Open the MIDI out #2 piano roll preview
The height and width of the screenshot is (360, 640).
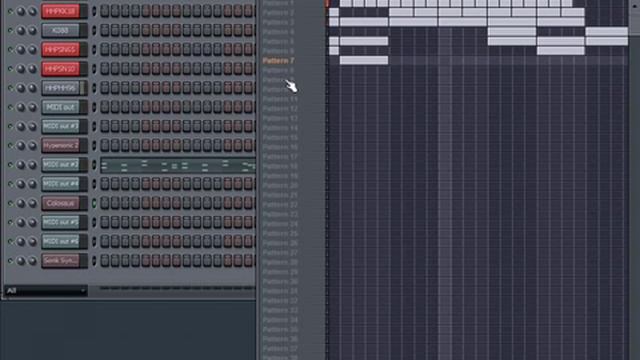coord(178,165)
